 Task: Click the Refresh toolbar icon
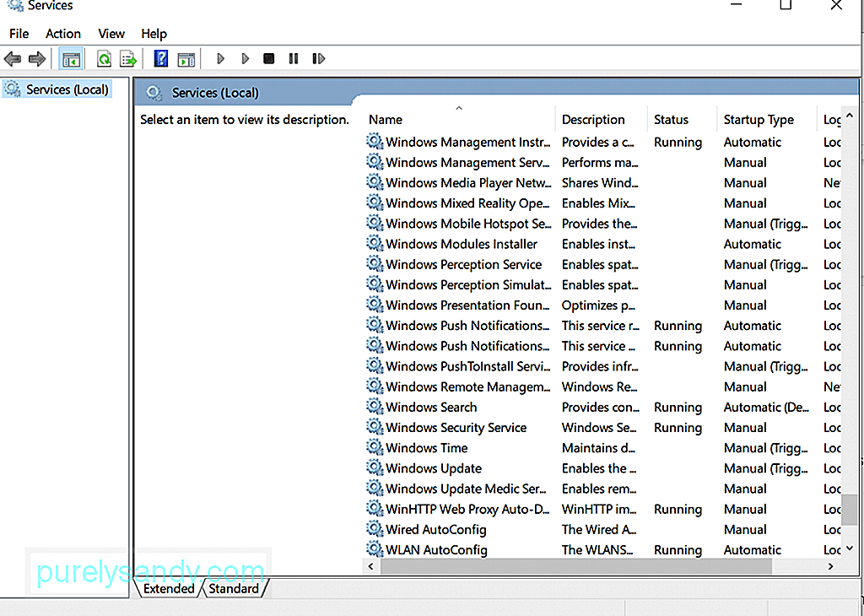(104, 59)
